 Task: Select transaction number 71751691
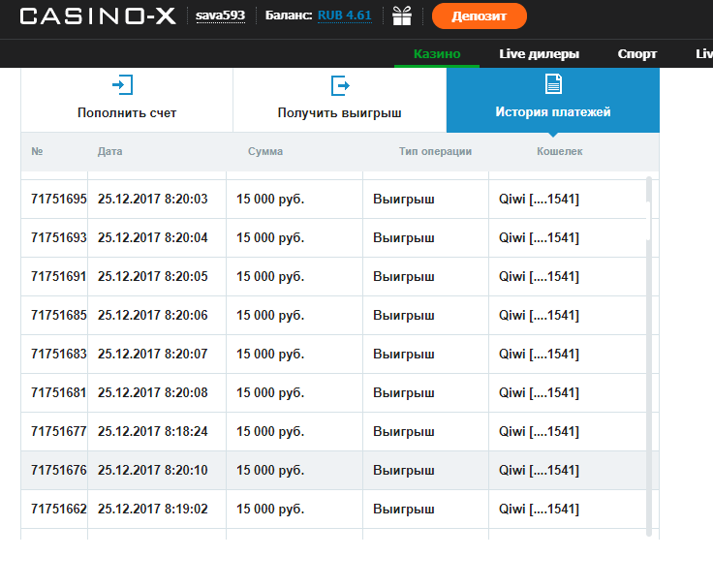click(x=59, y=276)
